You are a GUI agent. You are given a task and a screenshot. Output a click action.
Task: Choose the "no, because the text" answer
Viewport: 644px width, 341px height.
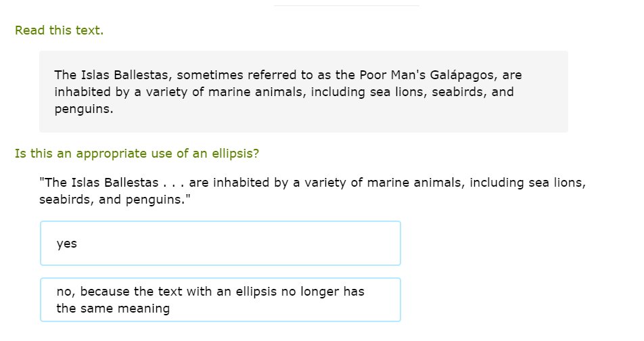pos(220,300)
